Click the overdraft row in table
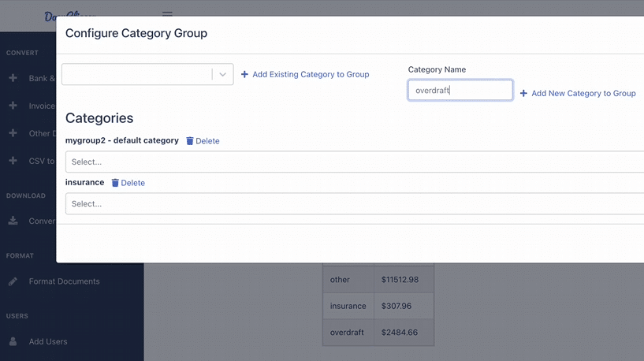Image resolution: width=644 pixels, height=361 pixels. (378, 333)
